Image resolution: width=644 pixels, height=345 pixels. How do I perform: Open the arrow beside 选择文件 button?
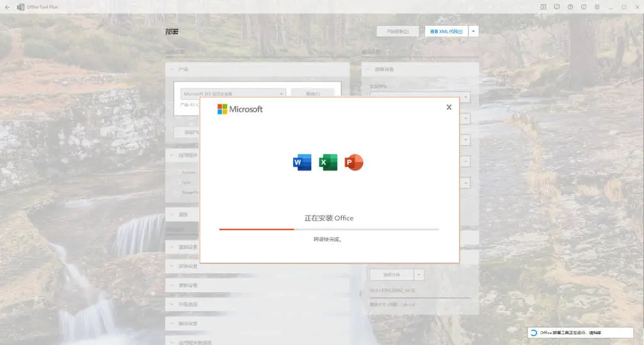419,275
